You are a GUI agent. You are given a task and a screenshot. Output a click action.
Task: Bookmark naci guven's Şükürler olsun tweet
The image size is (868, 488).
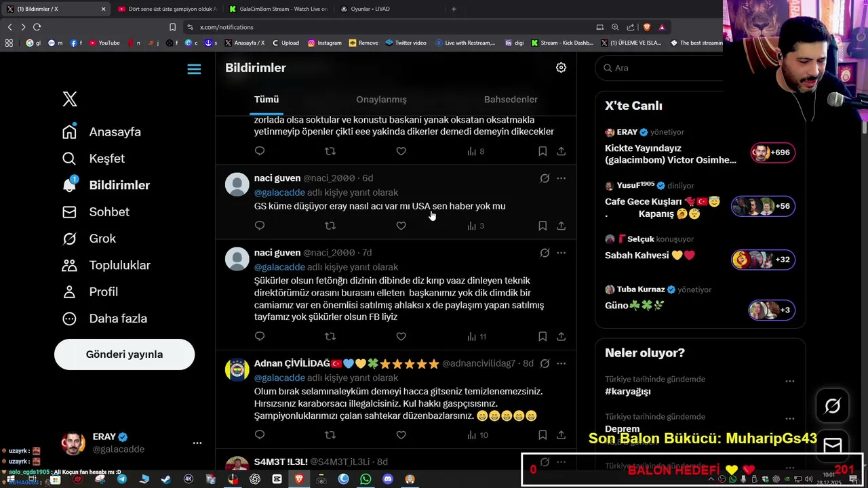(x=542, y=336)
